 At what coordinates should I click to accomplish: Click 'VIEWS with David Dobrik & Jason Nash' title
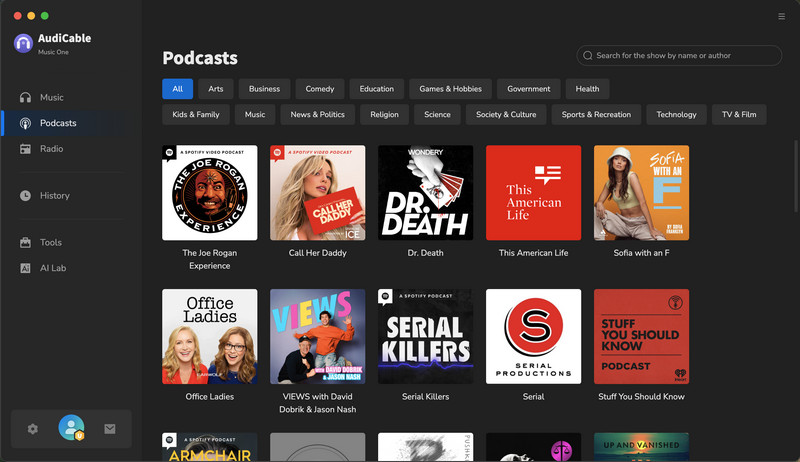click(317, 403)
